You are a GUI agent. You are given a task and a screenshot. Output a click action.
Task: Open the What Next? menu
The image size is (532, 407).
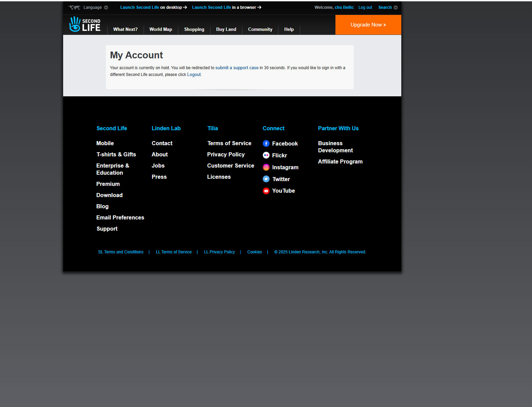click(x=125, y=30)
